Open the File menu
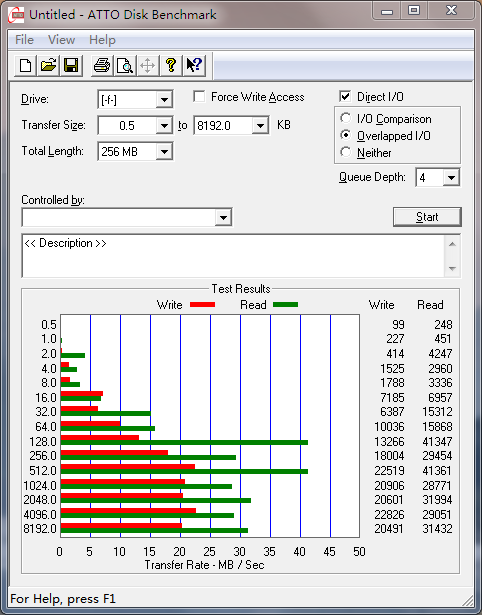Screen dimensions: 482x615 point(24,40)
